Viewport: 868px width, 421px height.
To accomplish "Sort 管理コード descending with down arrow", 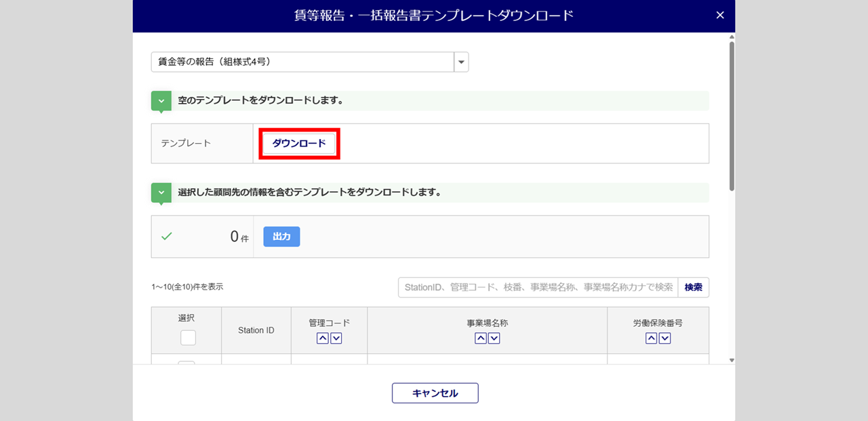I will point(336,338).
